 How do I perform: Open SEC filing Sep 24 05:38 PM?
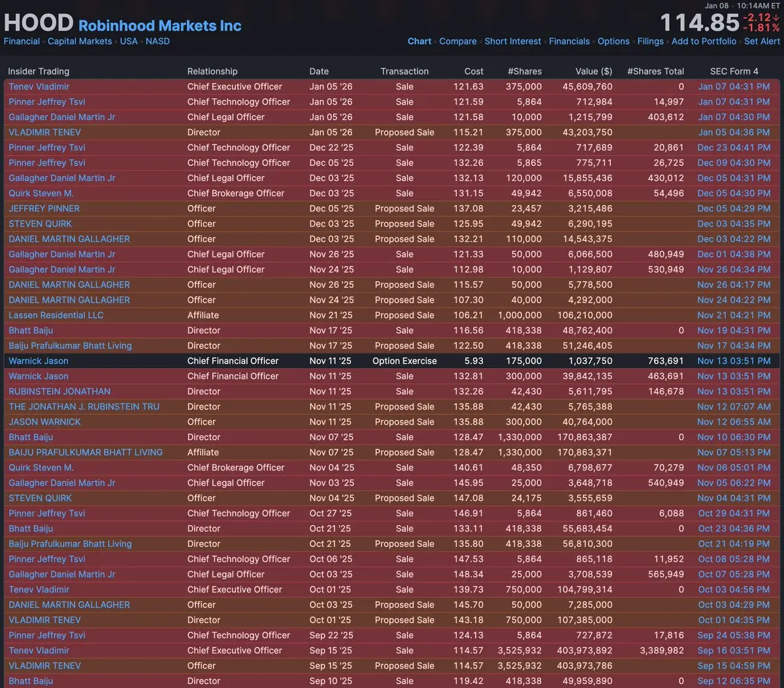(734, 635)
